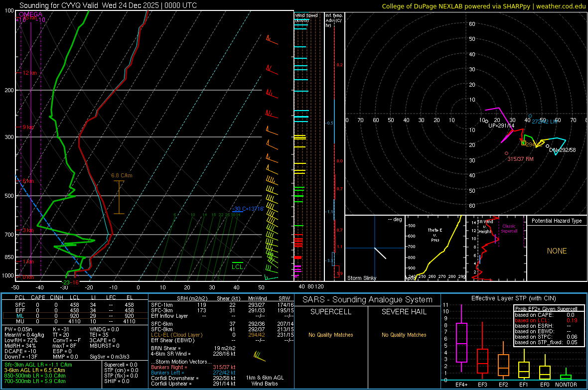Image resolution: width=588 pixels, height=390 pixels.
Task: Click the Corfidi Downshear entry
Action: click(193, 378)
